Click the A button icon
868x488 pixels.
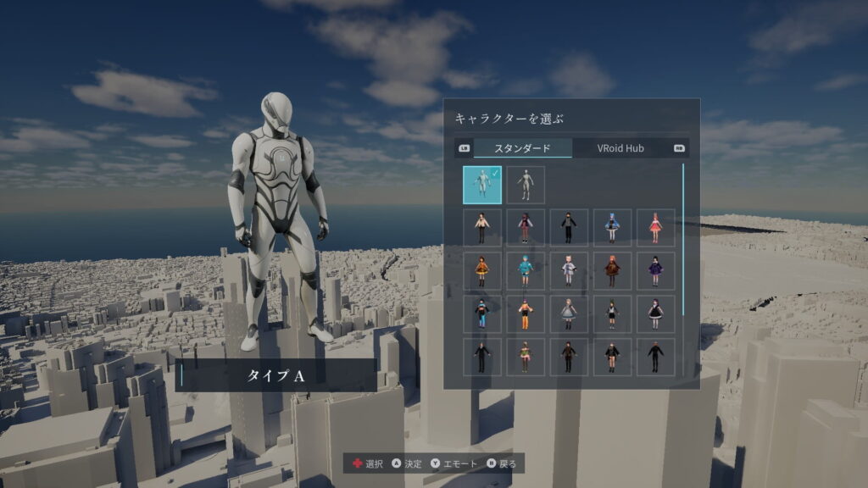click(397, 463)
